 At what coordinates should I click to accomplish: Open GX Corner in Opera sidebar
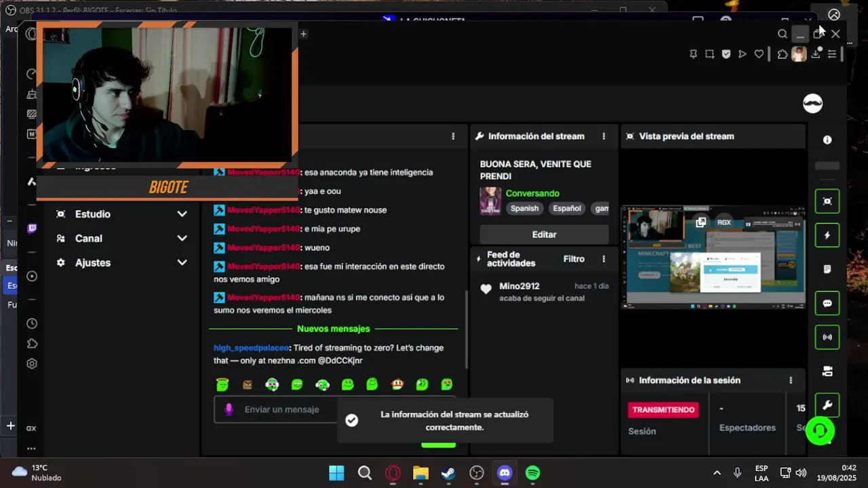click(31, 428)
